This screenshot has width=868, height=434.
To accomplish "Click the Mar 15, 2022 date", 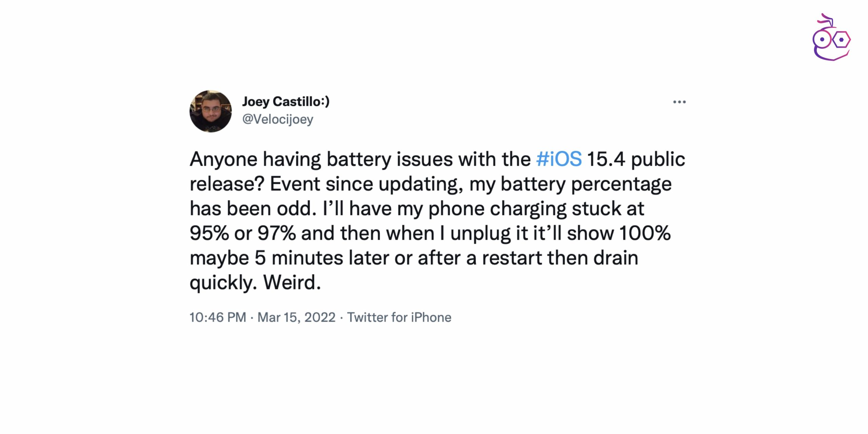I will point(296,317).
